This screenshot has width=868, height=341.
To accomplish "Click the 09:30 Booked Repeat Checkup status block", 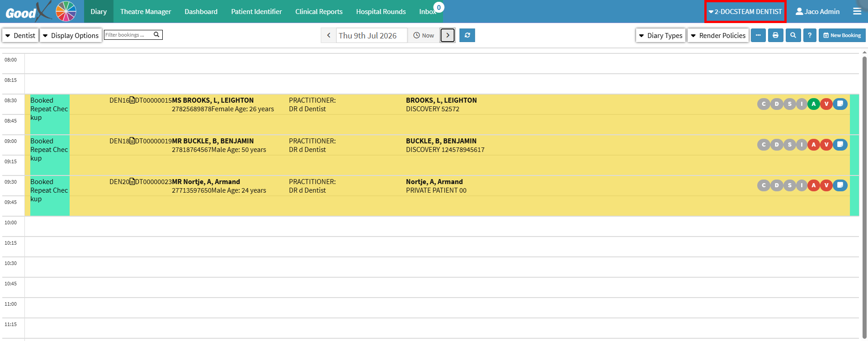I will [50, 195].
